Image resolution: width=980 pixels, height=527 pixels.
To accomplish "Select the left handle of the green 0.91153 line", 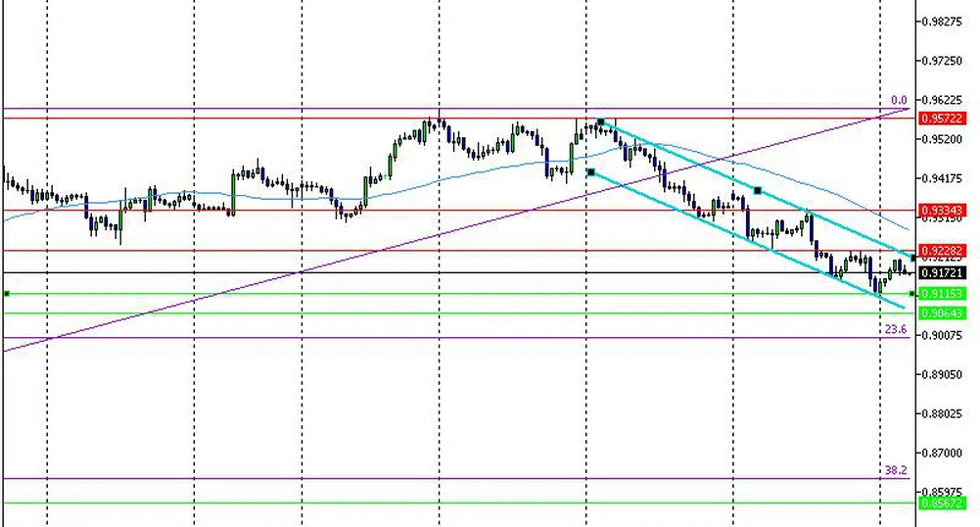I will pyautogui.click(x=7, y=294).
